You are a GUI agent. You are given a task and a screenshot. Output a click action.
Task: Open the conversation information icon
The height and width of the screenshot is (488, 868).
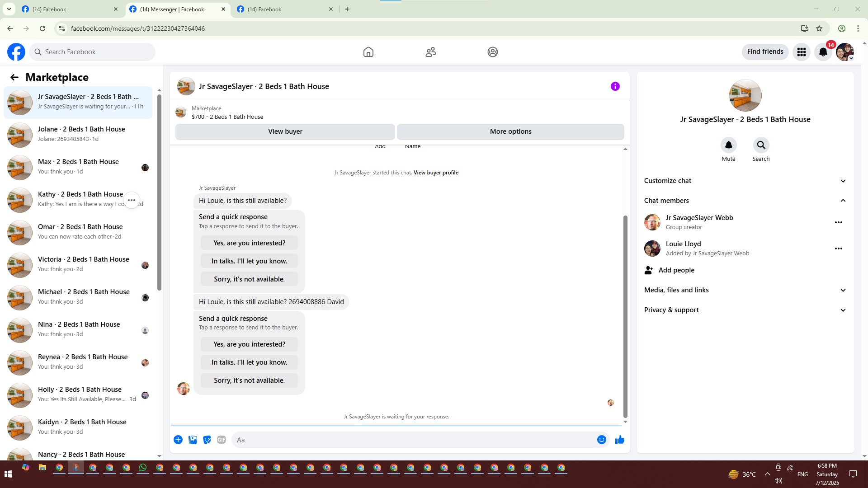point(615,86)
